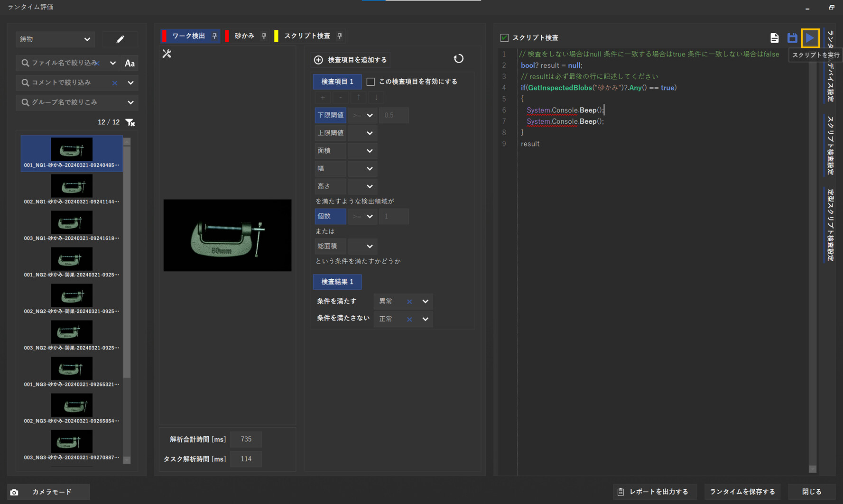The height and width of the screenshot is (504, 843).
Task: Clear all filters with the funnel-x icon
Action: coord(130,122)
